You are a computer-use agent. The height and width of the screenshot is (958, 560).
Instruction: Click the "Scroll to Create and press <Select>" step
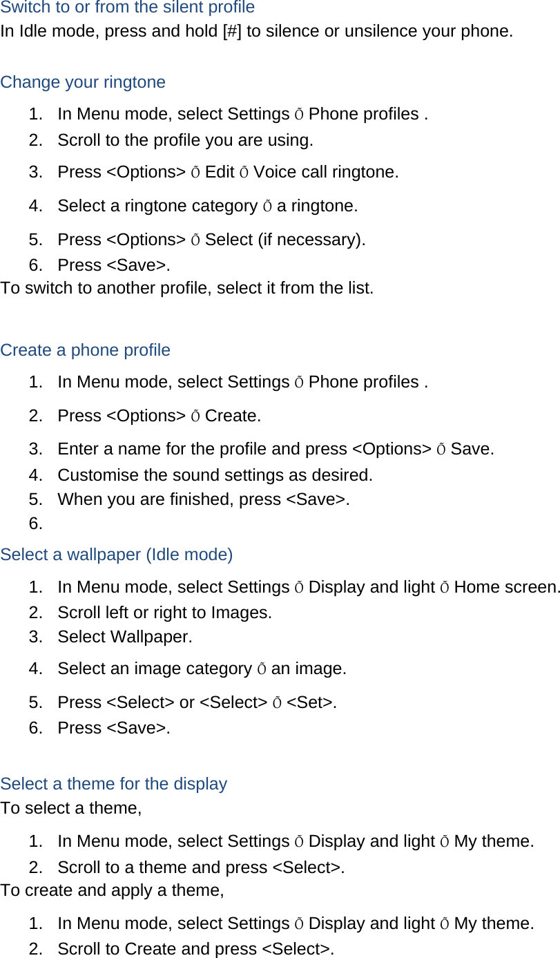pos(195,949)
